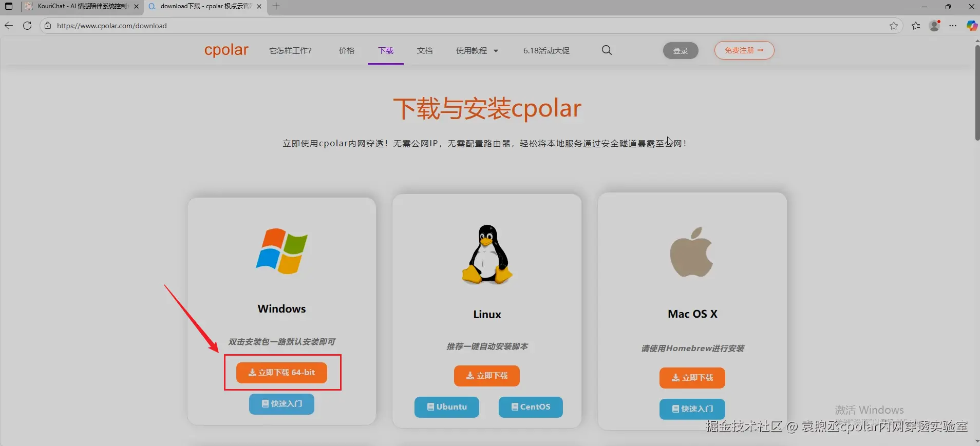Click text 推荐一键自动安装脚本
This screenshot has height=446, width=980.
(x=487, y=346)
